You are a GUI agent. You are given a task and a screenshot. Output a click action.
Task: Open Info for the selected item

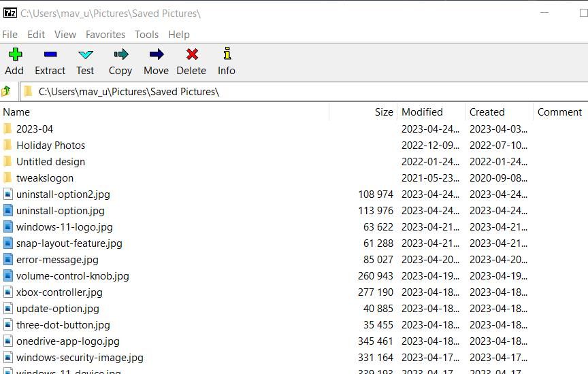click(227, 54)
